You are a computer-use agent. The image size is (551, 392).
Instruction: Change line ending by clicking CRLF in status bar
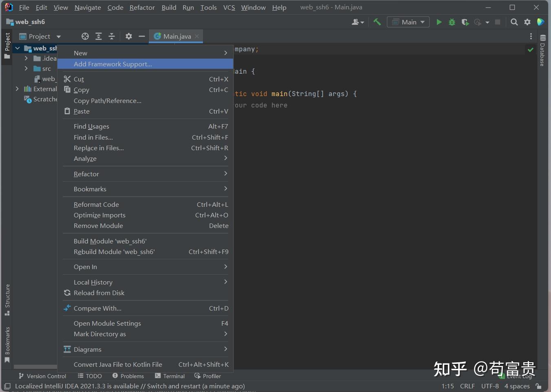tap(467, 386)
